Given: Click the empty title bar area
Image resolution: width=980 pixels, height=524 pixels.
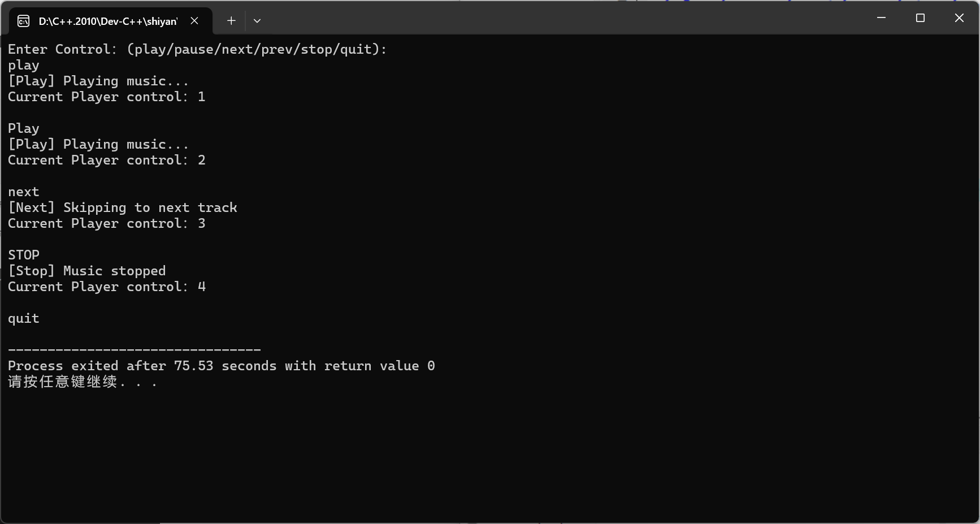Looking at the screenshot, I should pyautogui.click(x=565, y=18).
